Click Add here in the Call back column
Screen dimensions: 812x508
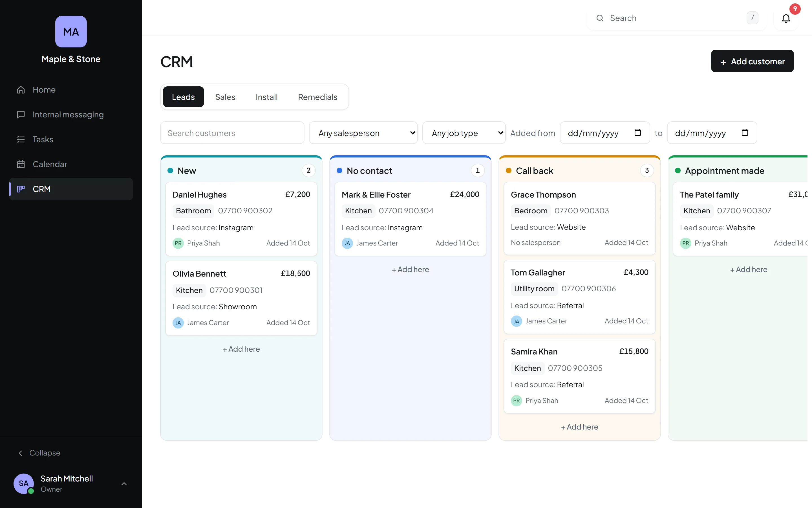[x=579, y=427]
